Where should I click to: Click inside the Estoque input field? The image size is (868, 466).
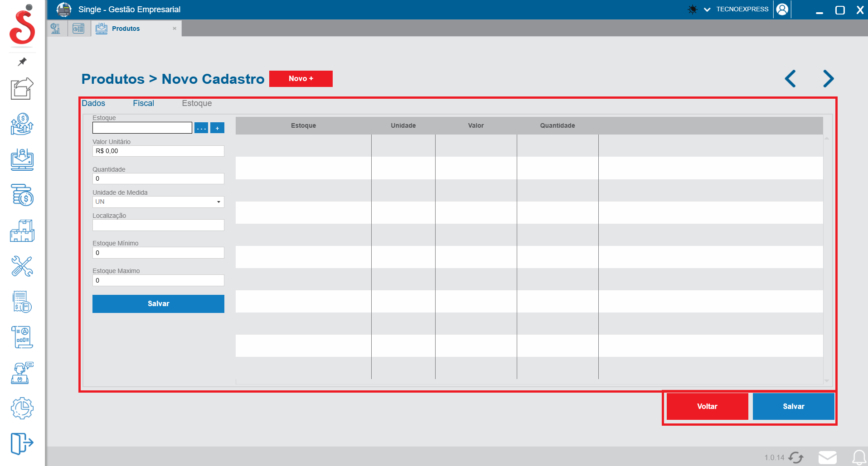tap(142, 127)
